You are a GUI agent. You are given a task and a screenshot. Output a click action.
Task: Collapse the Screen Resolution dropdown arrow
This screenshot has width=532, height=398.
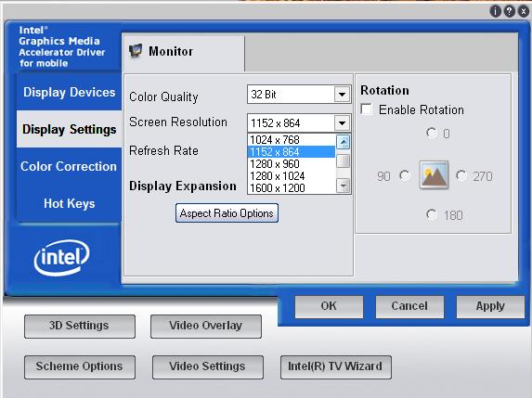(342, 123)
